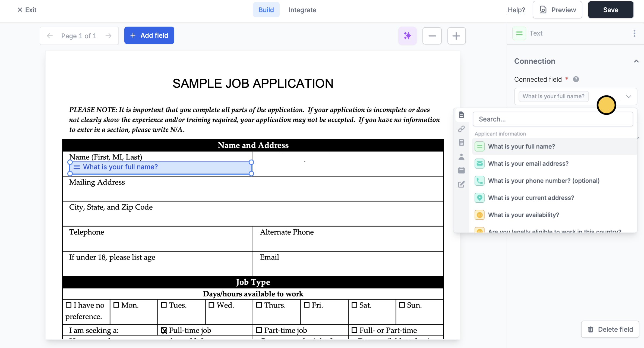Open the three-dot menu next to Text
This screenshot has height=348, width=644.
[634, 33]
